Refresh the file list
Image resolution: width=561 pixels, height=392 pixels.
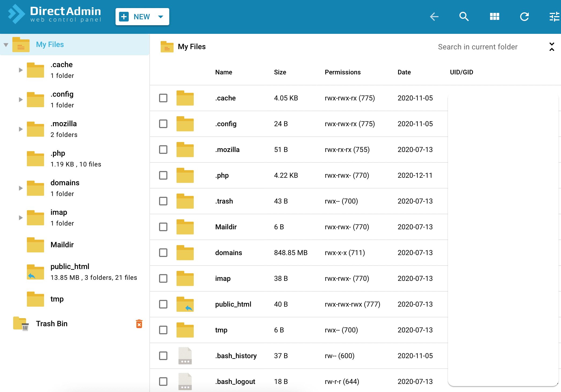pyautogui.click(x=524, y=16)
